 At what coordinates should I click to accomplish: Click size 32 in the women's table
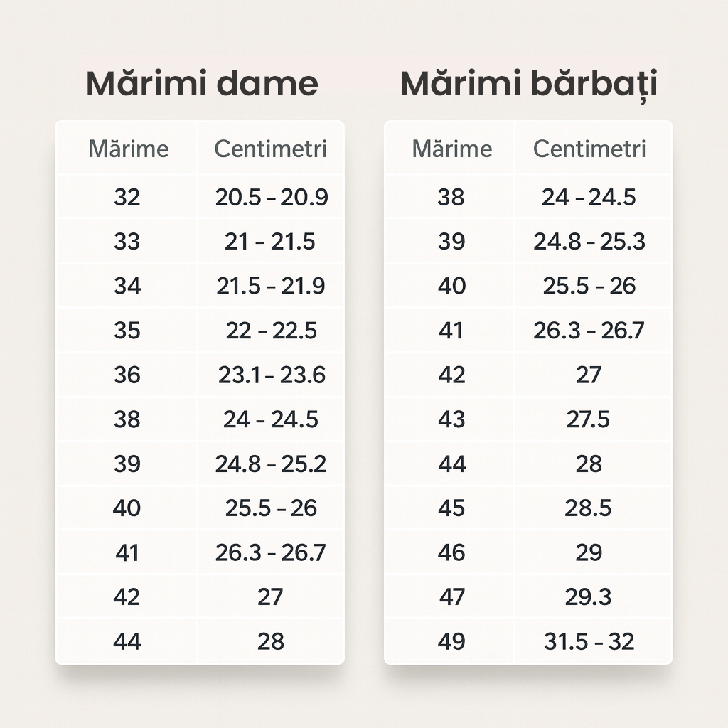[127, 197]
